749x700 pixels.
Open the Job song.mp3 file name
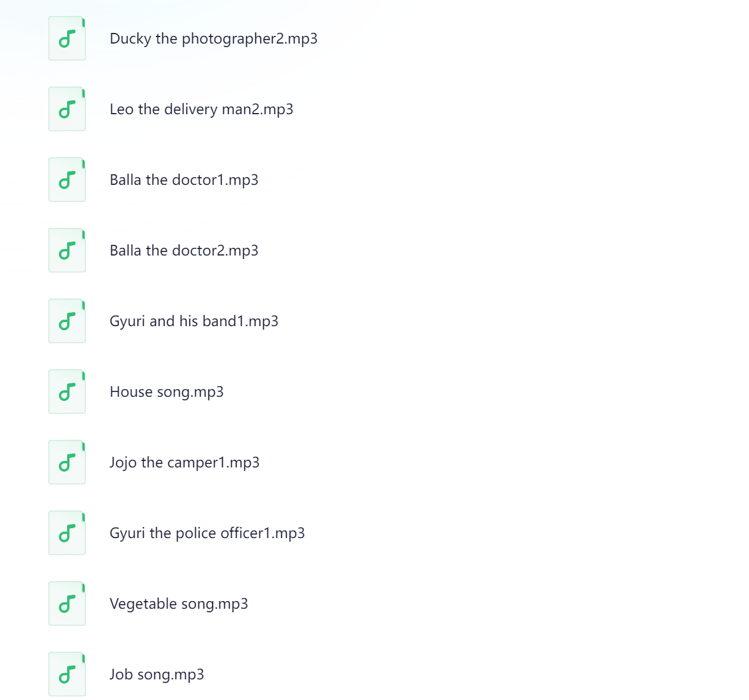(x=157, y=675)
